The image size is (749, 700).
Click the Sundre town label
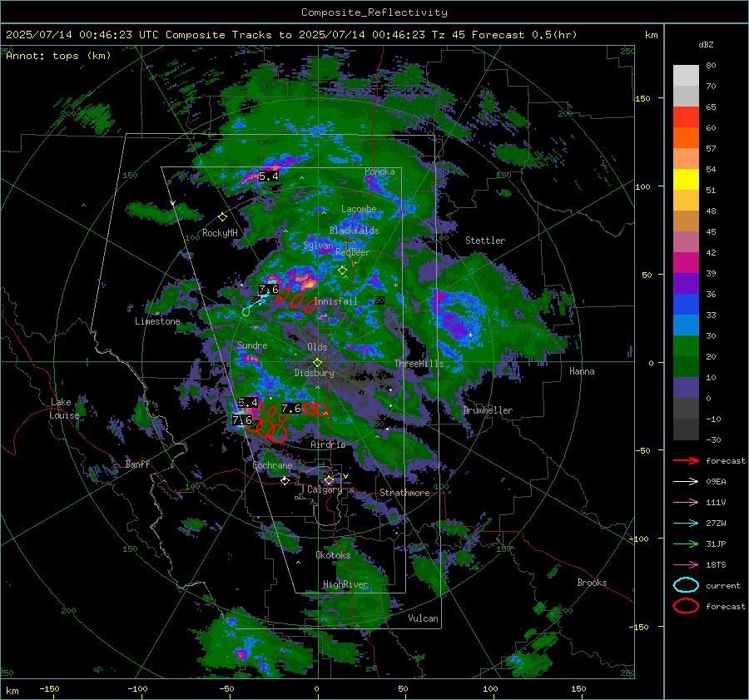pyautogui.click(x=252, y=345)
